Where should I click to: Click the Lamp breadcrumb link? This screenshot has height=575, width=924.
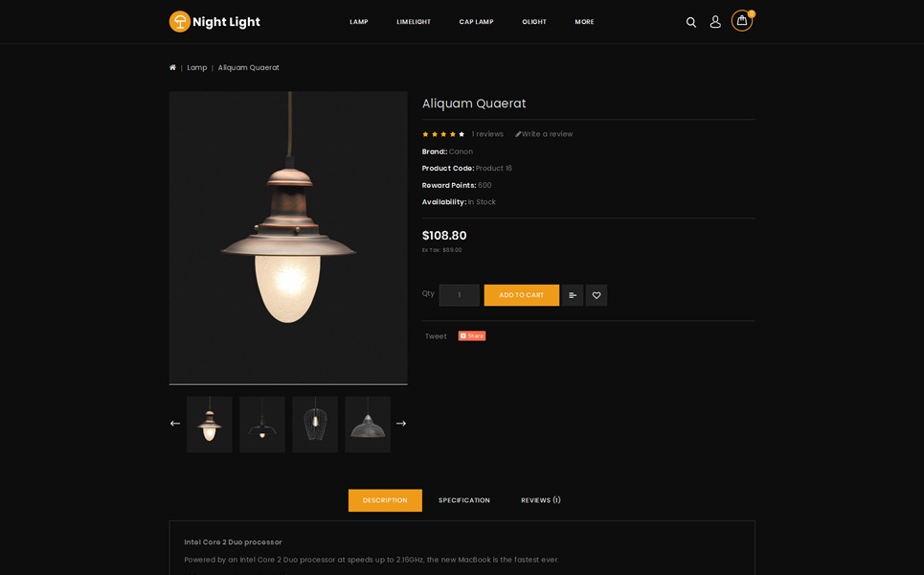[197, 68]
